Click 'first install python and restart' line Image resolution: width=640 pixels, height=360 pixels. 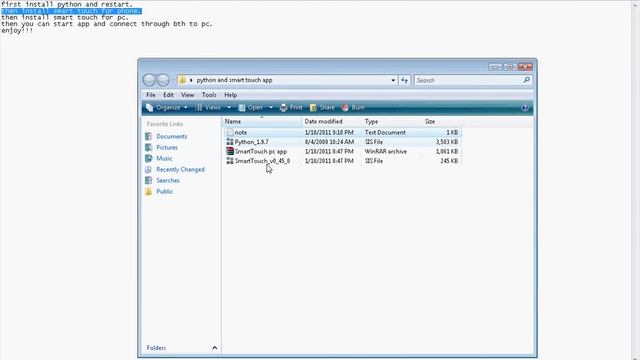(67, 4)
